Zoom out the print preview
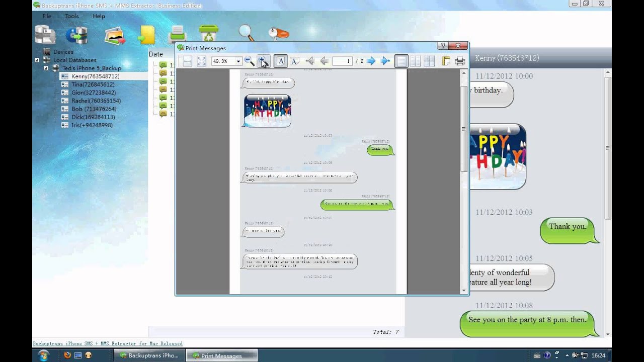644x362 pixels. point(249,61)
